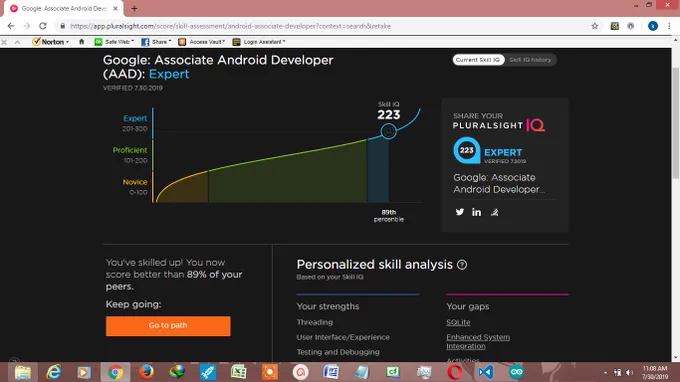Open the Login Assistant dropdown
680x382 pixels.
(x=259, y=42)
